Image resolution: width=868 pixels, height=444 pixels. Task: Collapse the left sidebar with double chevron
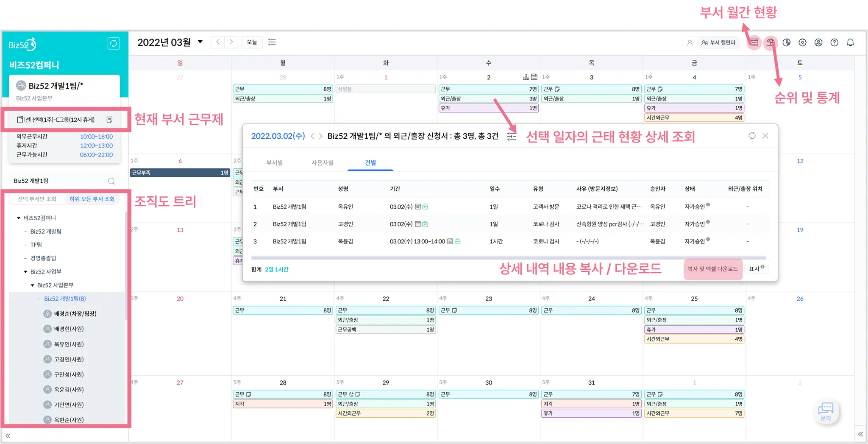8,436
